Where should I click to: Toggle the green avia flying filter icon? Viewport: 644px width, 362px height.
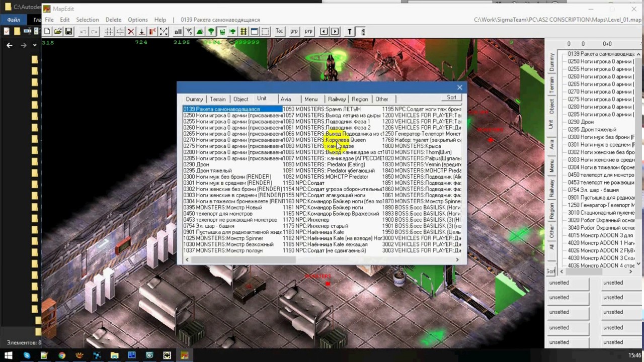click(x=232, y=32)
